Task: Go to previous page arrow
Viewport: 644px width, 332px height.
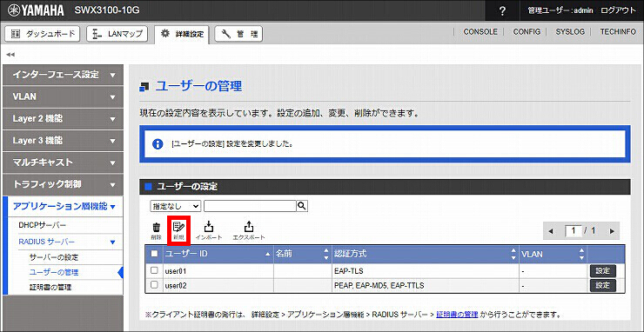Action: [551, 231]
